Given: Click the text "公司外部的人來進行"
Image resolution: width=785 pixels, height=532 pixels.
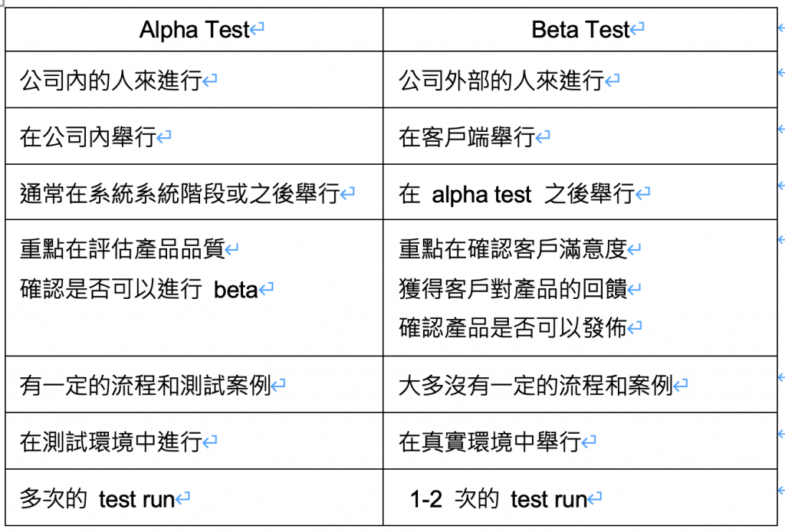Looking at the screenshot, I should (501, 80).
